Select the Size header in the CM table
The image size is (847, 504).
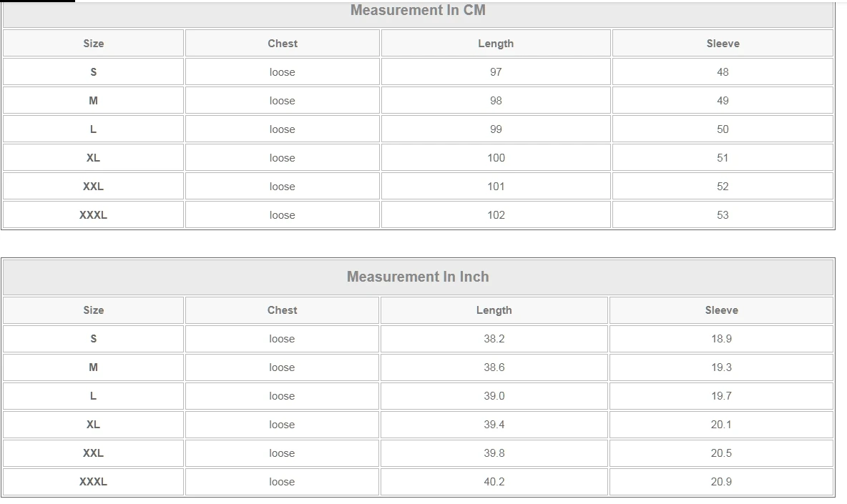tap(93, 44)
